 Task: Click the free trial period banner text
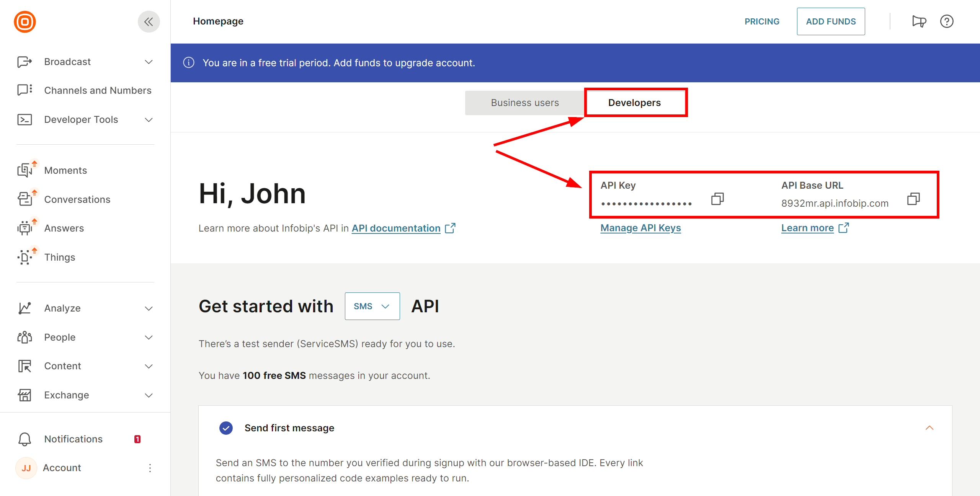pos(339,63)
